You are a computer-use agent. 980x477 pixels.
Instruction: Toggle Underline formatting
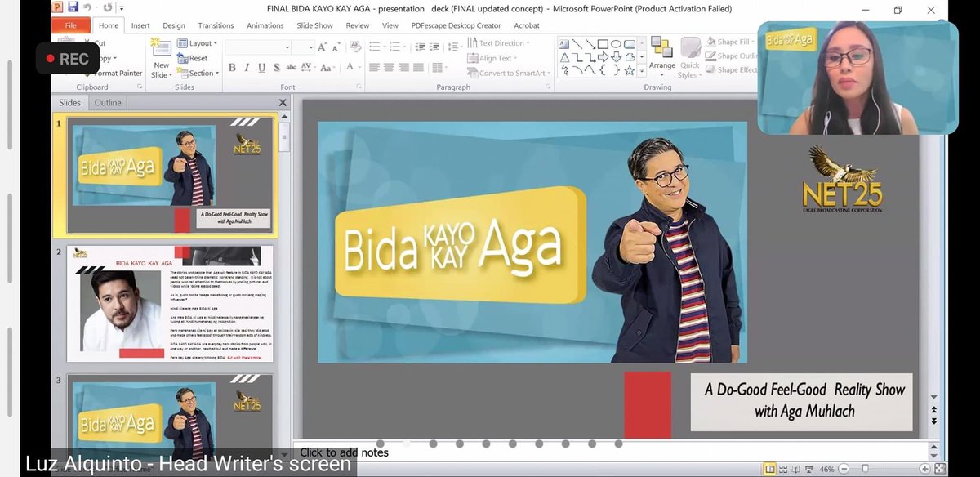tap(261, 67)
